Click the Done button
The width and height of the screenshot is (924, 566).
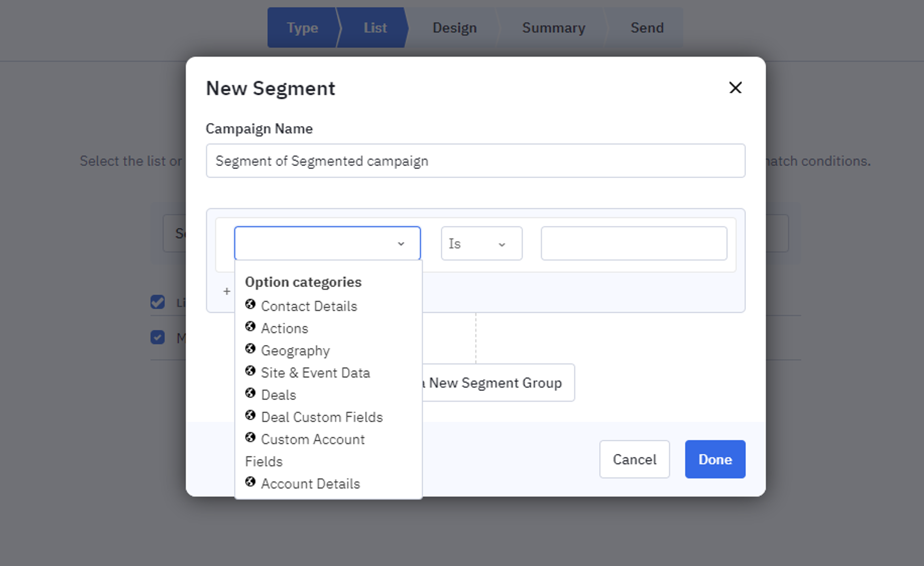(715, 459)
